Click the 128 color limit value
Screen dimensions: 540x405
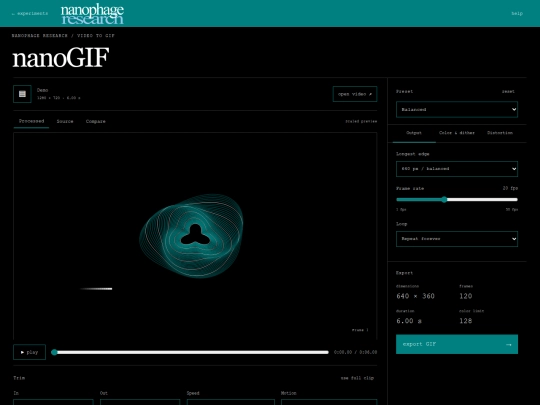466,321
